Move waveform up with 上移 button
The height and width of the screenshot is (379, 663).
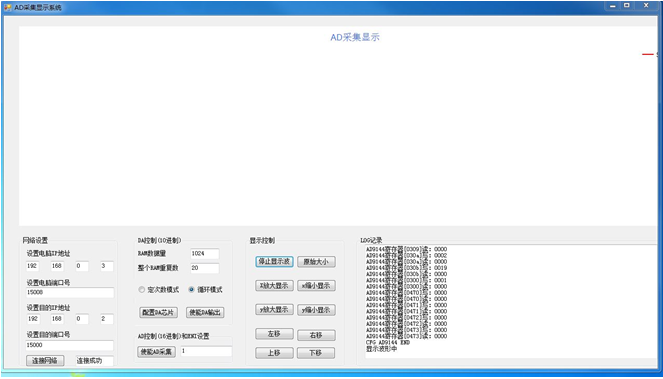[x=274, y=353]
